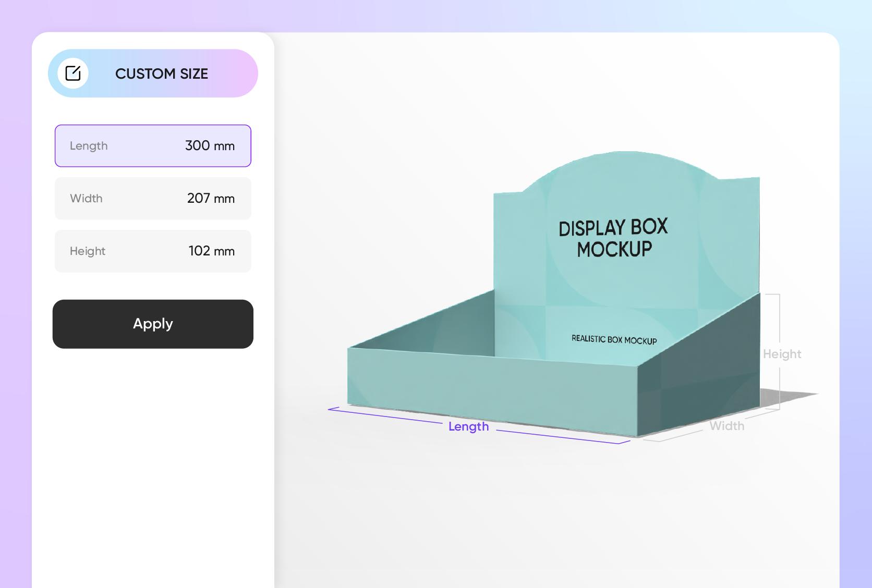
Task: Activate the highlighted Length input field
Action: click(x=153, y=146)
